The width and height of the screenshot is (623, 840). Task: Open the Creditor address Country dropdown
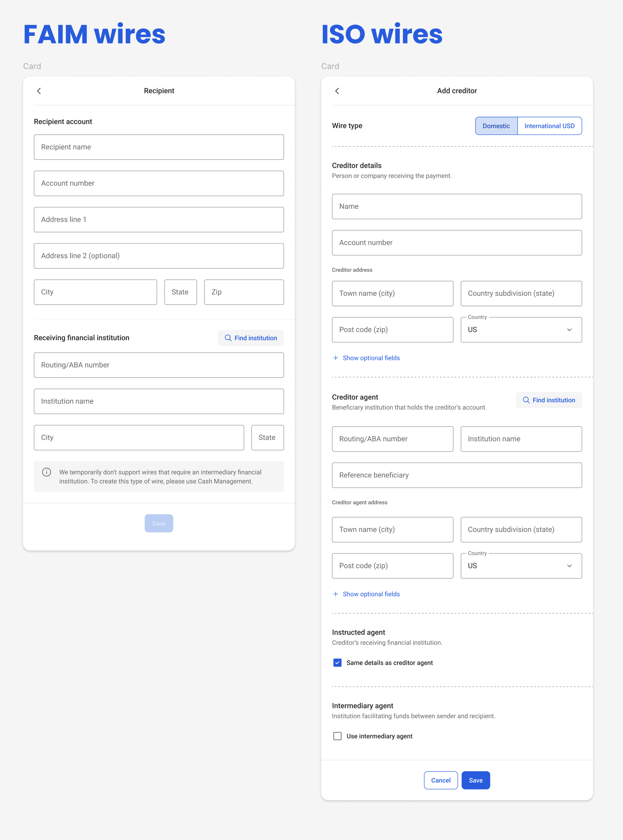pyautogui.click(x=521, y=329)
